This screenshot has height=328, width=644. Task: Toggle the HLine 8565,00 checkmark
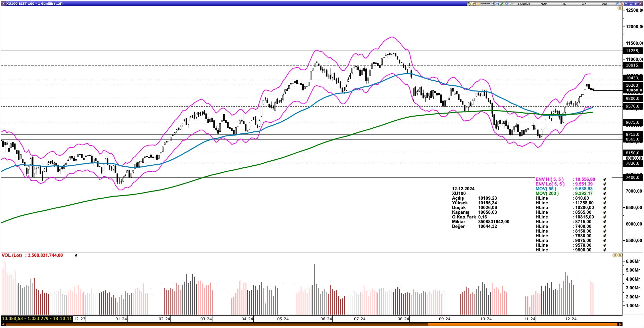pyautogui.click(x=604, y=212)
